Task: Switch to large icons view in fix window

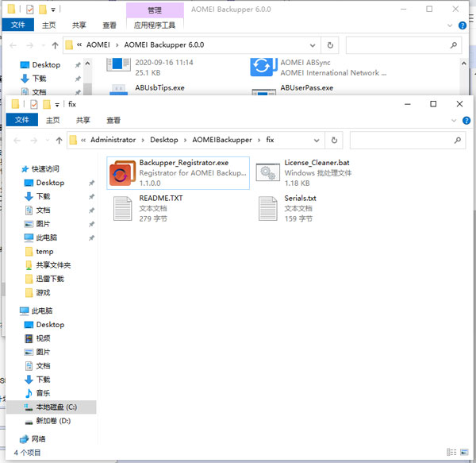Action: 464,452
